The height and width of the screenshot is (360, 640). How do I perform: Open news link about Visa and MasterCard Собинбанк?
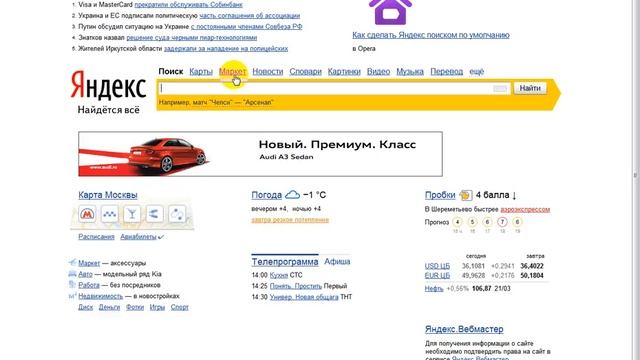click(x=188, y=5)
